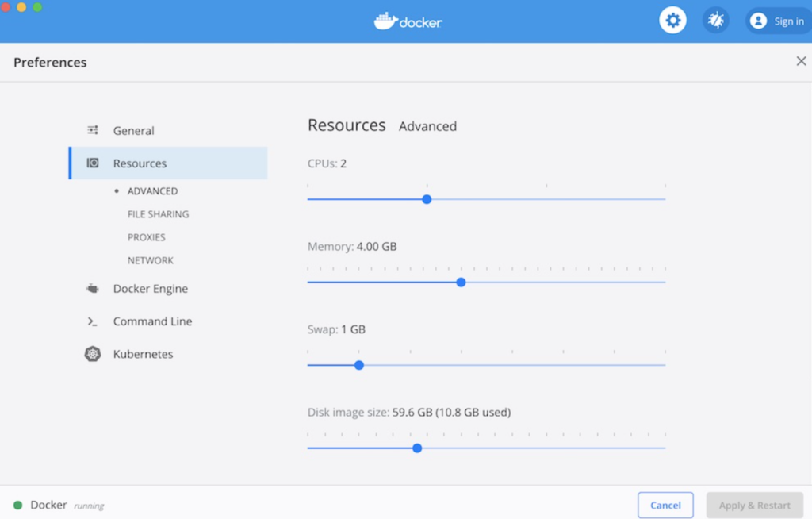812x519 pixels.
Task: Open the PROXIES settings section
Action: [146, 237]
